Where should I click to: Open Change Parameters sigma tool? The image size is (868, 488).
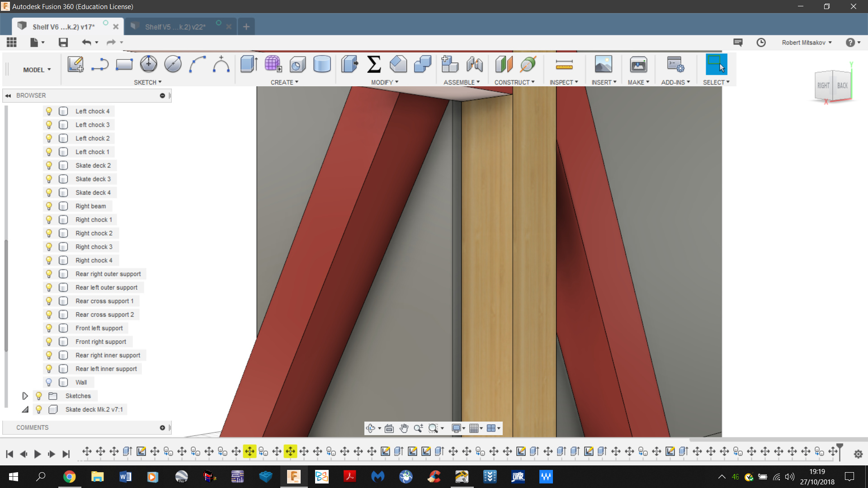pos(374,64)
